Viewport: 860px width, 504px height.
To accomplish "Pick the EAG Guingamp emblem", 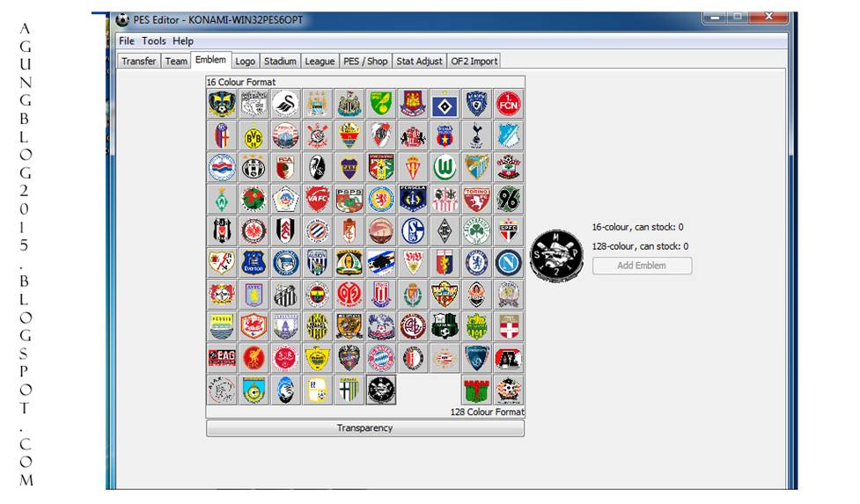I will [x=222, y=358].
